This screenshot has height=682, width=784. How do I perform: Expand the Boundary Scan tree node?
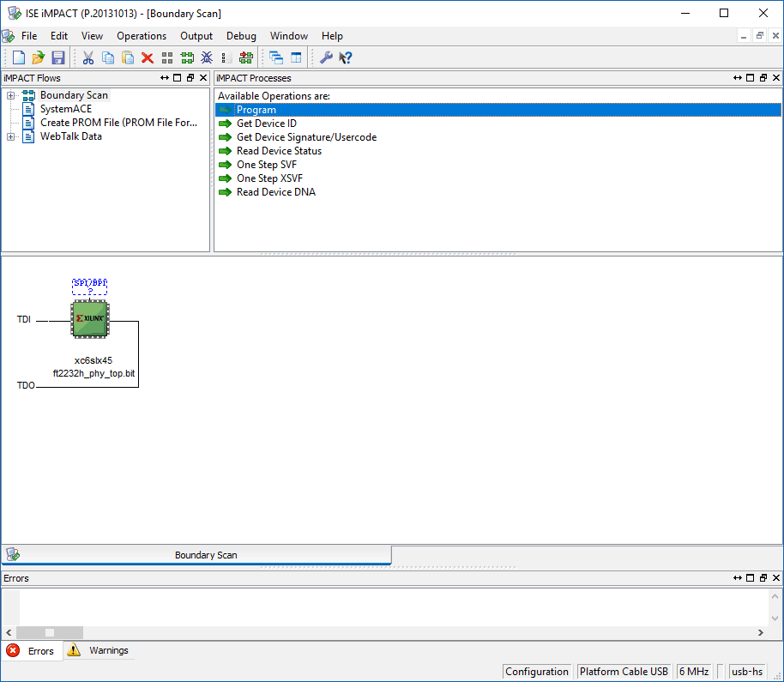(x=11, y=95)
